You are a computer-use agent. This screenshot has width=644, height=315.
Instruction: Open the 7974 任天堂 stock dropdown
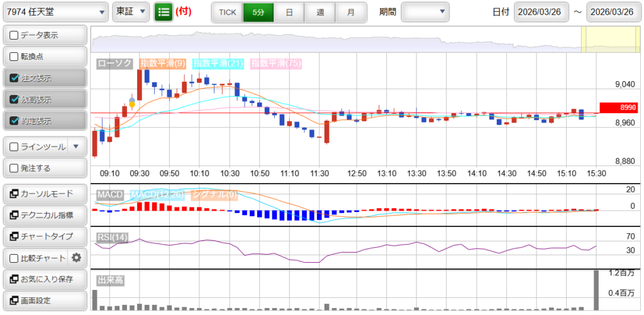(55, 12)
